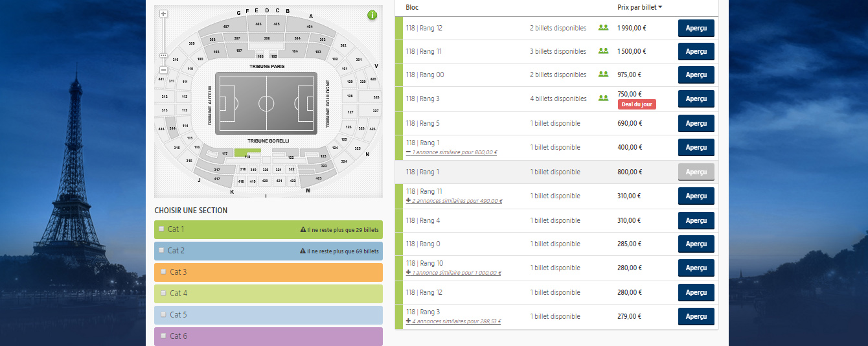Enable the Cat 2 section checkbox
This screenshot has width=868, height=346.
(161, 251)
